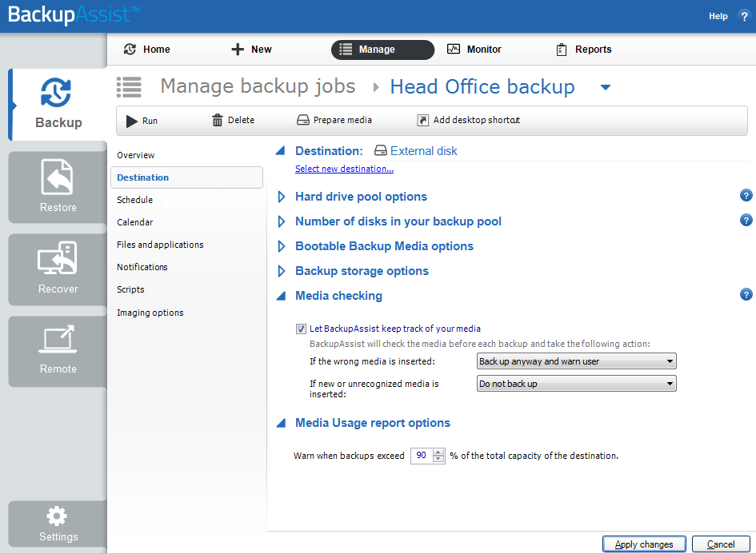The image size is (756, 554).
Task: Expand Hard drive pool options
Action: 282,197
